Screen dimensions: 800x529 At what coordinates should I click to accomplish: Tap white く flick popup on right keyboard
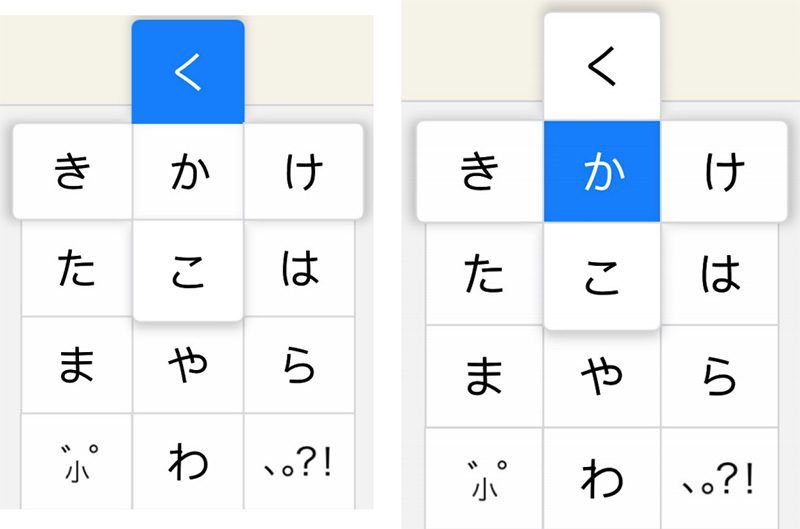coord(602,67)
